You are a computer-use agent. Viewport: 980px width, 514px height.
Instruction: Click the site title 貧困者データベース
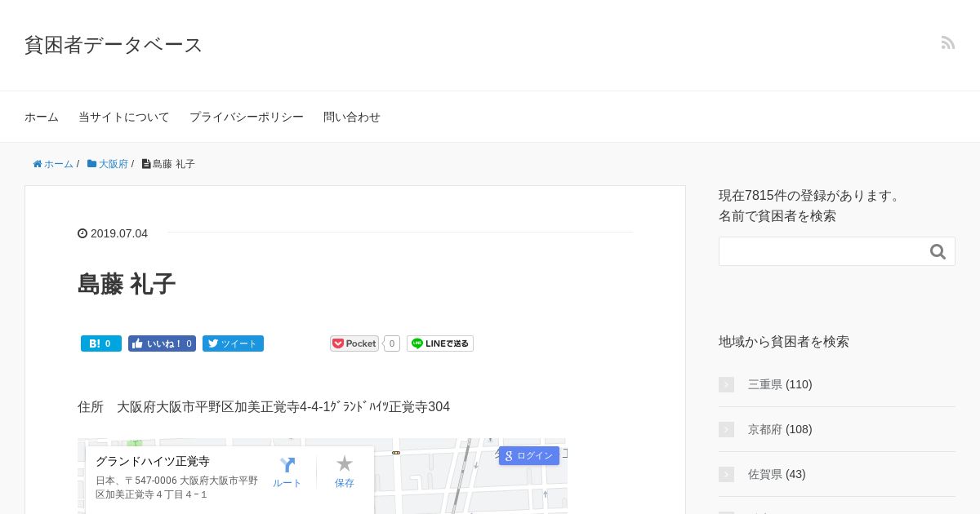[x=114, y=45]
